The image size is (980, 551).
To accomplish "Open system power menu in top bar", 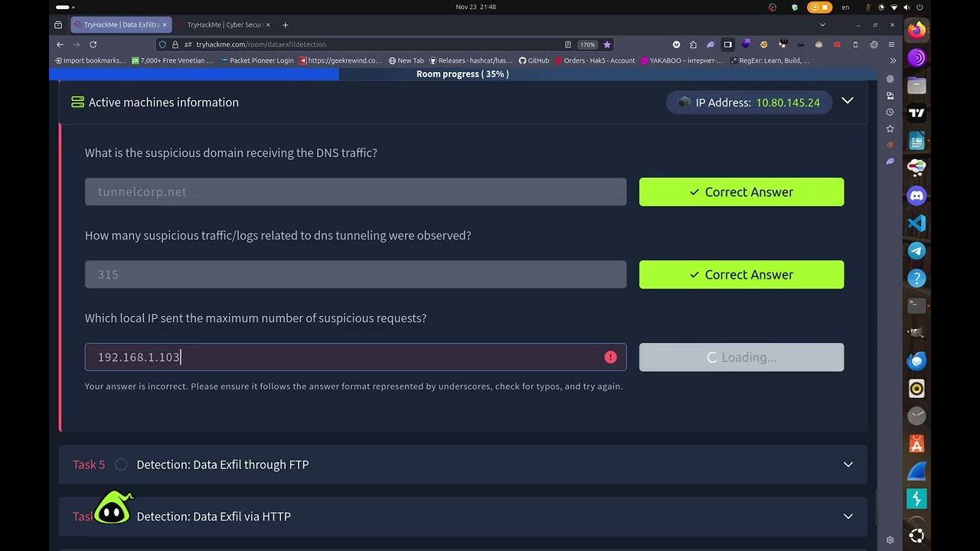I will pos(919,7).
